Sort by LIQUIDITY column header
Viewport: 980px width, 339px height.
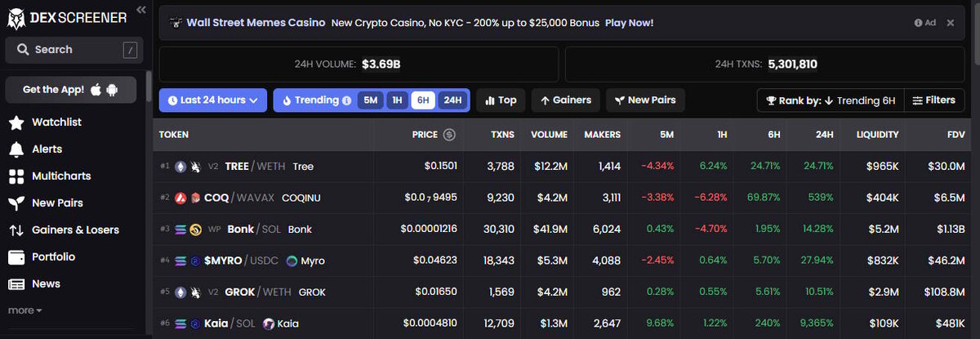coord(877,135)
